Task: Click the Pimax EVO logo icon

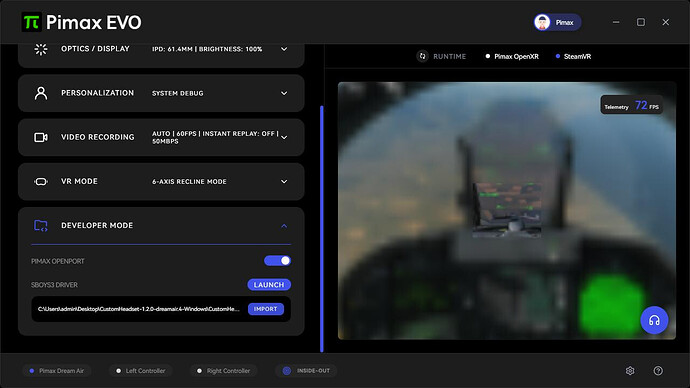Action: pos(32,22)
